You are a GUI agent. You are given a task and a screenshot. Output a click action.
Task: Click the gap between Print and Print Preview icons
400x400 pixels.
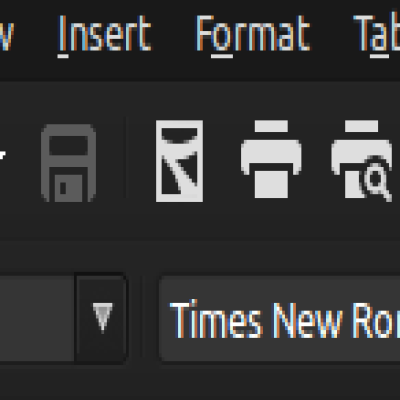tap(316, 160)
